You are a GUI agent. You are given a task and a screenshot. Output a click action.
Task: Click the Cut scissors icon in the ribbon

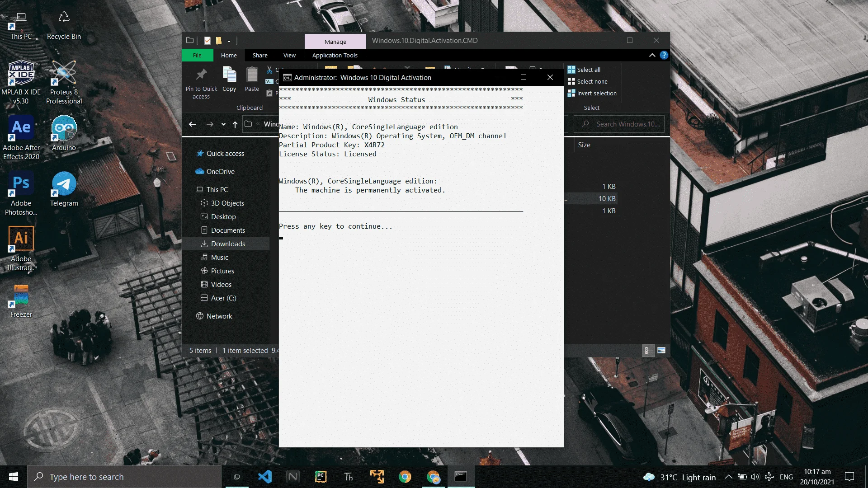(269, 70)
